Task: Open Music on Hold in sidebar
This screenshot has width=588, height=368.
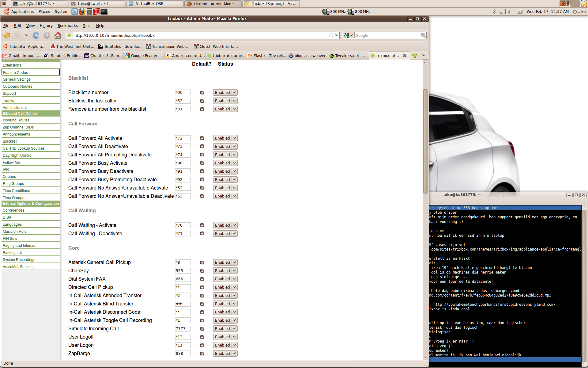Action: pyautogui.click(x=15, y=232)
